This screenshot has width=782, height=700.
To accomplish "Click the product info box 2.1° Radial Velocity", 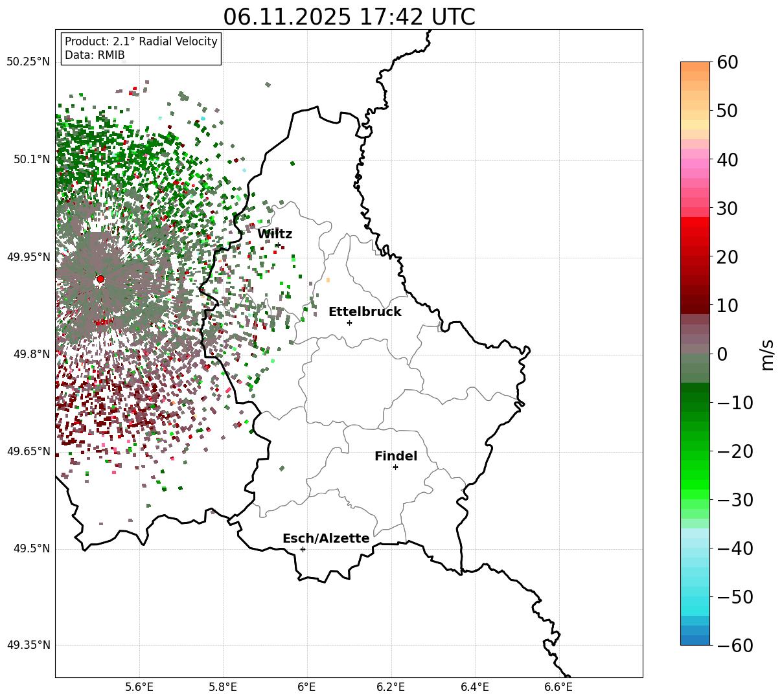I will click(141, 49).
